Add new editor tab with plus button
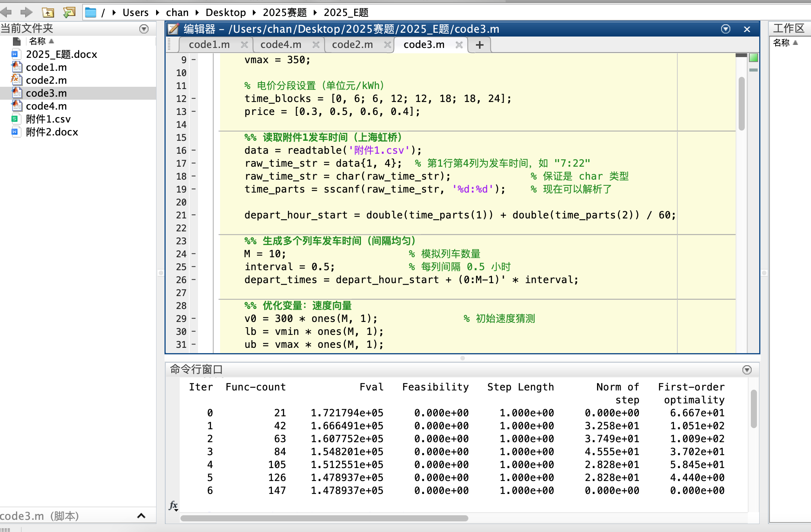The width and height of the screenshot is (811, 532). click(x=480, y=45)
